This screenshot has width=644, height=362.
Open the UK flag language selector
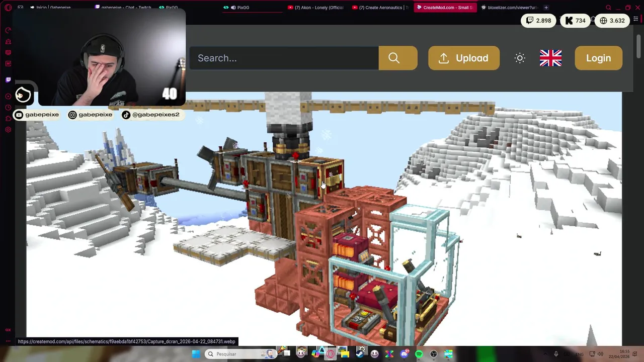point(550,58)
